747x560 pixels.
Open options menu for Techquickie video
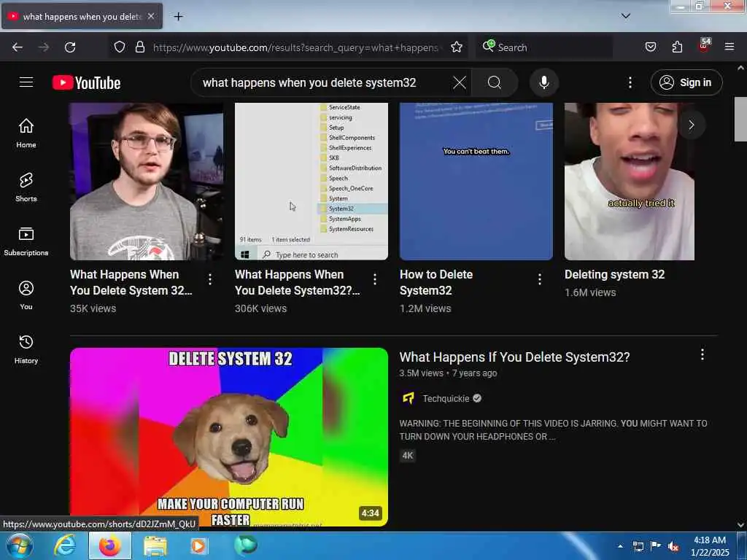click(x=703, y=354)
